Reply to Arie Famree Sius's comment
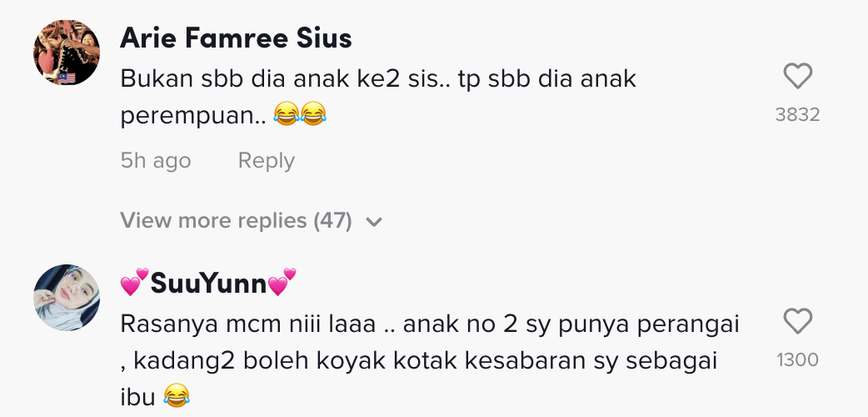868x417 pixels. (x=266, y=160)
